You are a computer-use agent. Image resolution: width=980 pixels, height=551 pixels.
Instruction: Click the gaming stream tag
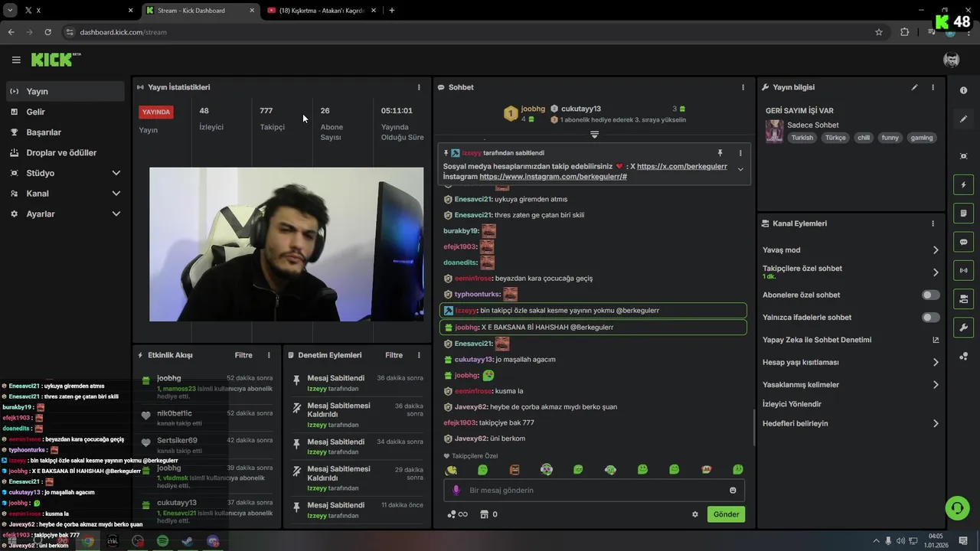922,138
